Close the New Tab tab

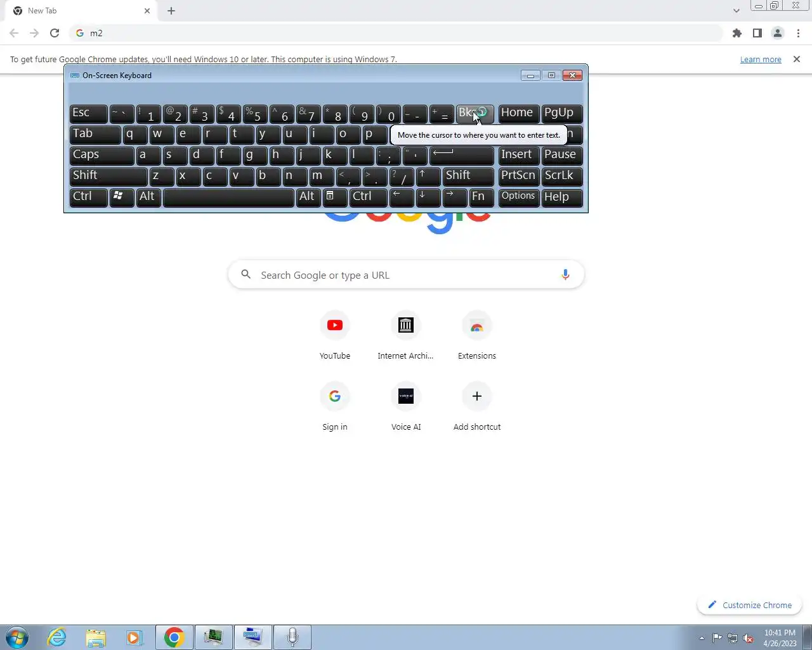(x=147, y=11)
